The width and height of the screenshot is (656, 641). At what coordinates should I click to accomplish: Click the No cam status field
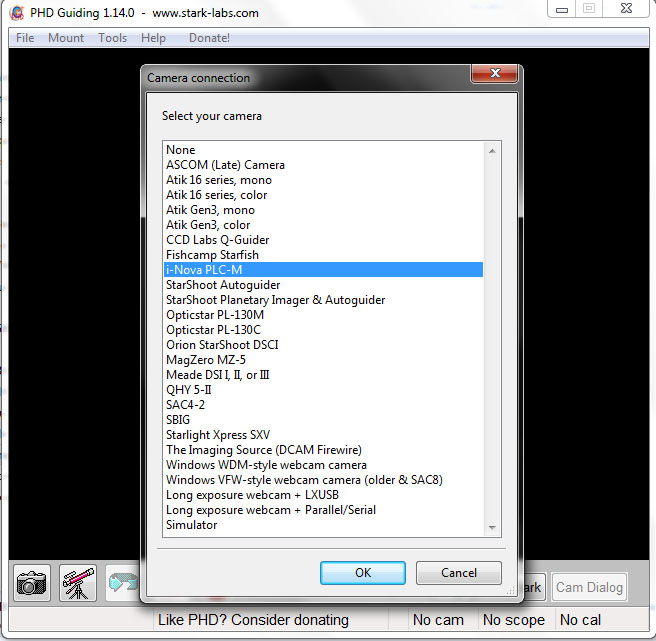pos(443,620)
